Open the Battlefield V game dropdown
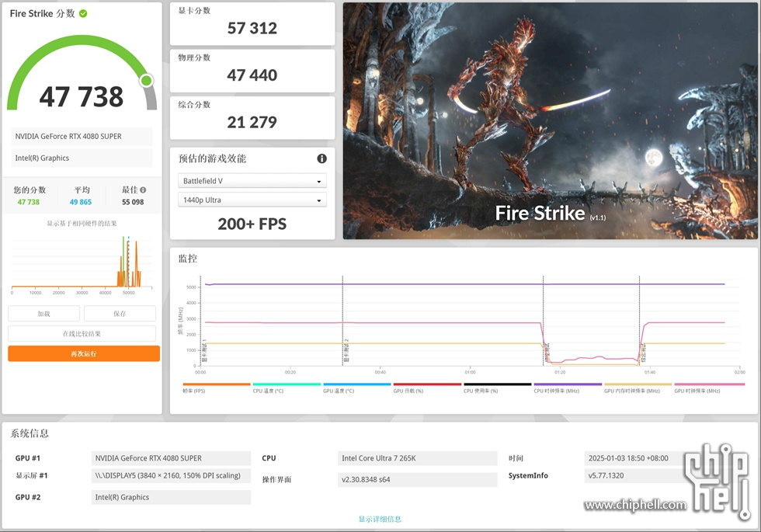761x532 pixels. point(252,180)
